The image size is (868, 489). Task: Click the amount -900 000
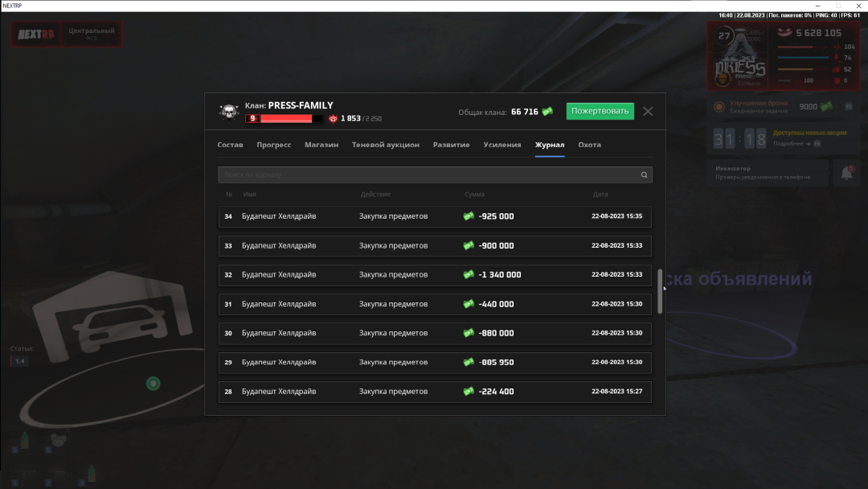click(496, 245)
